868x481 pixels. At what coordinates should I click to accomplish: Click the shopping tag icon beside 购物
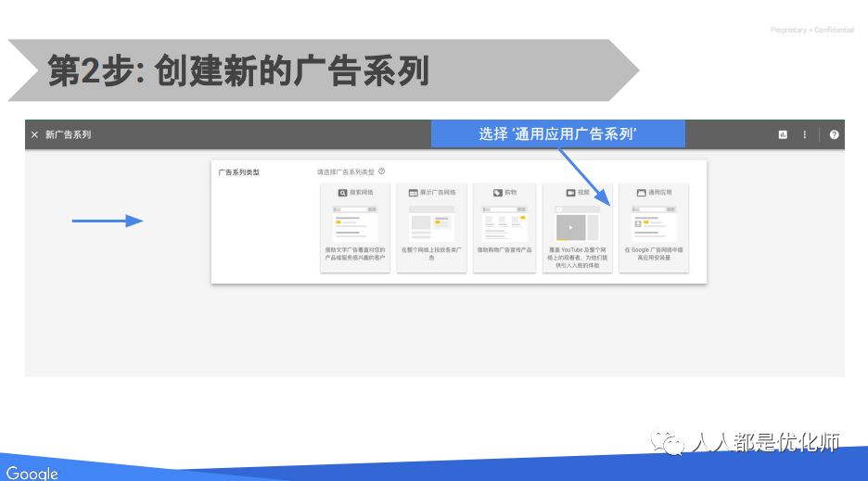click(498, 193)
